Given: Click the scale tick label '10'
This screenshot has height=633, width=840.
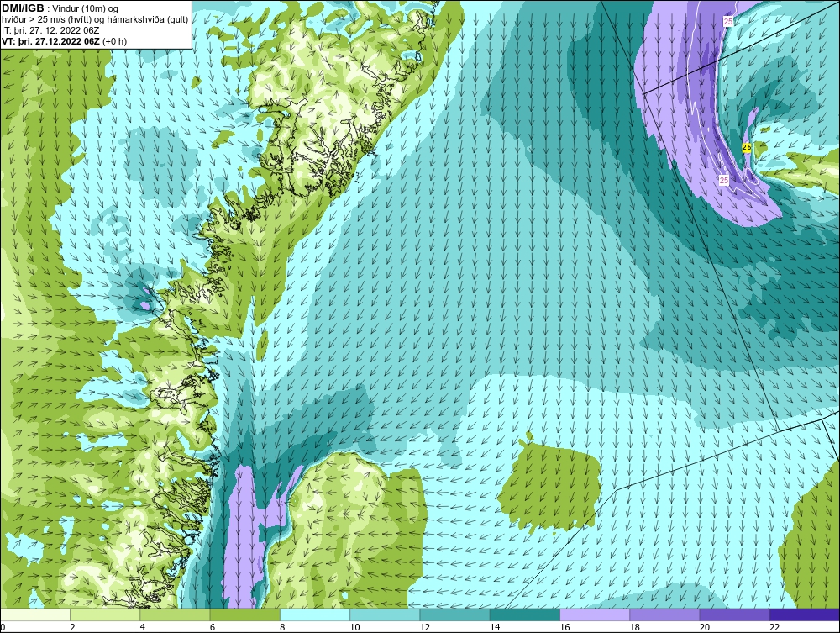Looking at the screenshot, I should (354, 628).
